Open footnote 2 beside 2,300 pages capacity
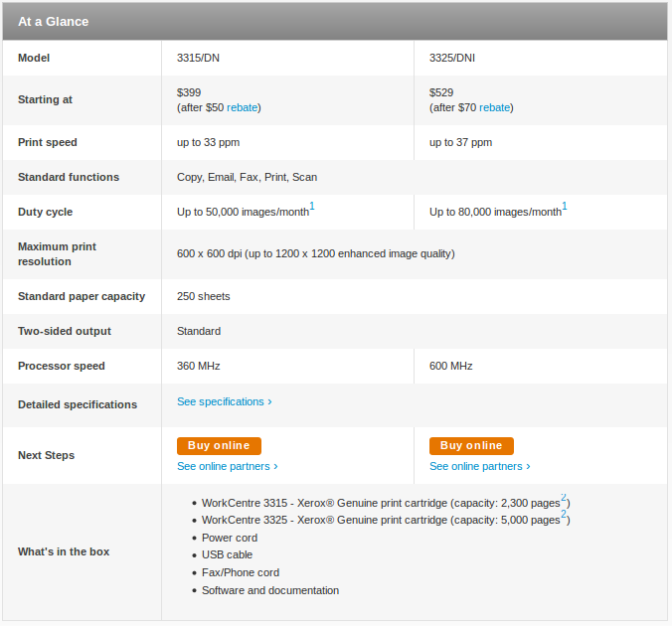This screenshot has width=672, height=626. (564, 497)
